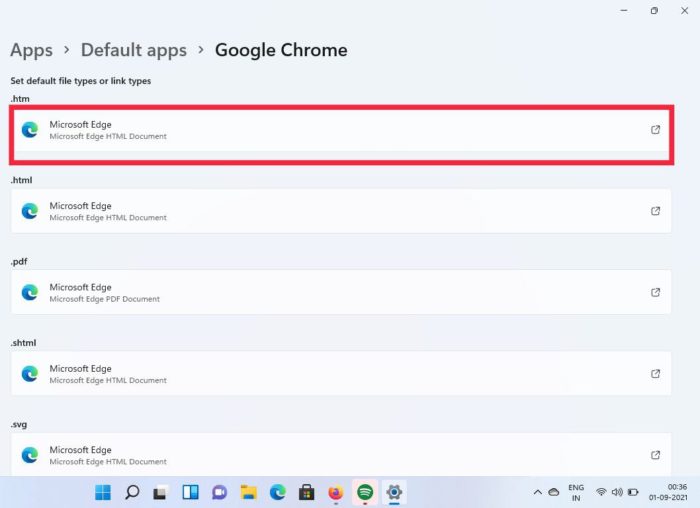Launch Microsoft Edge from the taskbar
Screen dimensions: 700x508
(278, 492)
